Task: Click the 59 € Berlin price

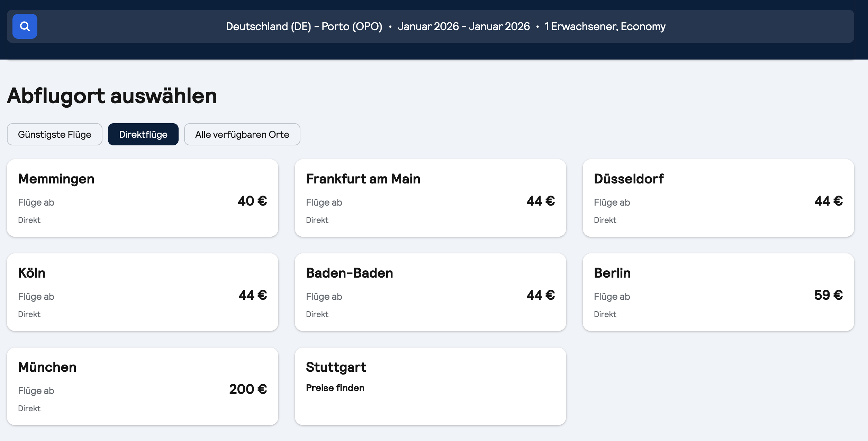Action: click(x=828, y=295)
